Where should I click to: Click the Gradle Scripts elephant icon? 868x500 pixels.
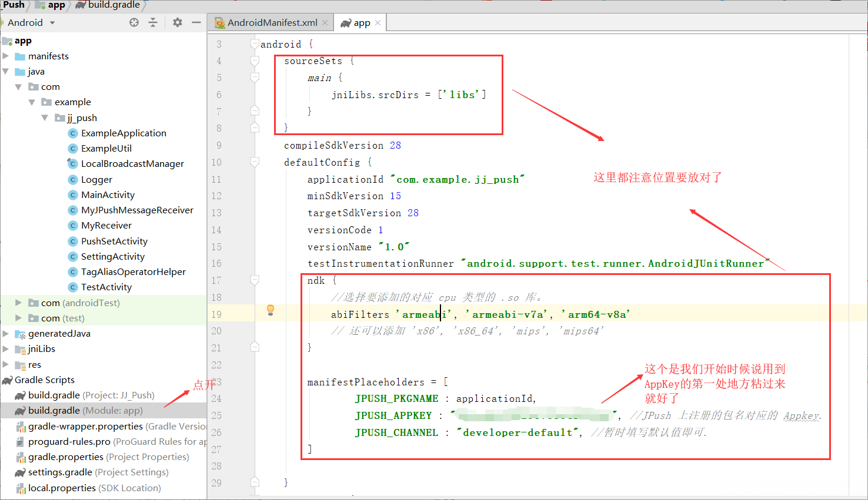point(8,380)
